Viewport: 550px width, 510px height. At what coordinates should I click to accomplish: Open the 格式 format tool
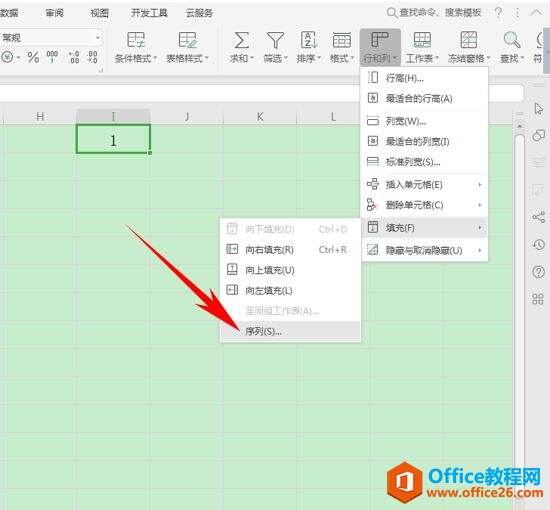pyautogui.click(x=342, y=47)
